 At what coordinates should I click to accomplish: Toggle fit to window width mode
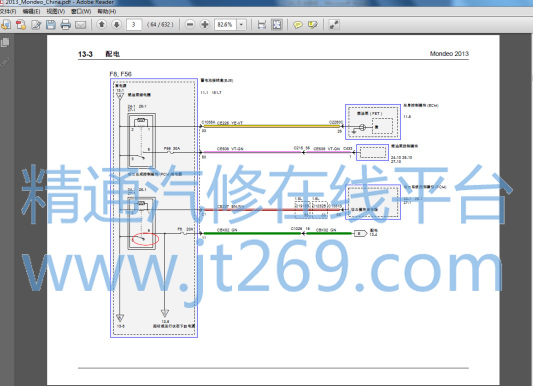click(x=262, y=25)
